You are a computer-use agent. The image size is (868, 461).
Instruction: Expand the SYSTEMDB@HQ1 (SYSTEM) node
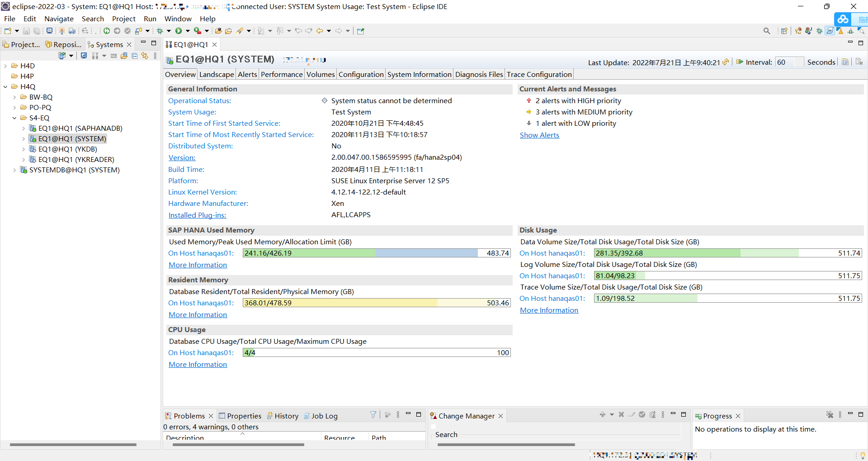coord(14,170)
